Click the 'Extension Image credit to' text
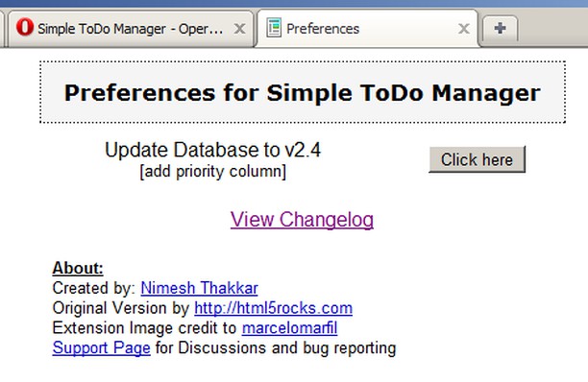The image size is (588, 382). (x=144, y=328)
